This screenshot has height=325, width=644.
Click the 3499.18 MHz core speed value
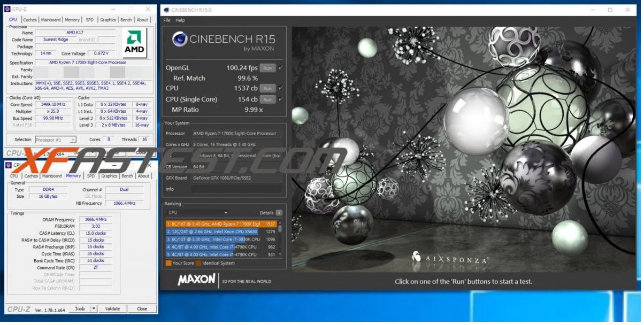52,105
